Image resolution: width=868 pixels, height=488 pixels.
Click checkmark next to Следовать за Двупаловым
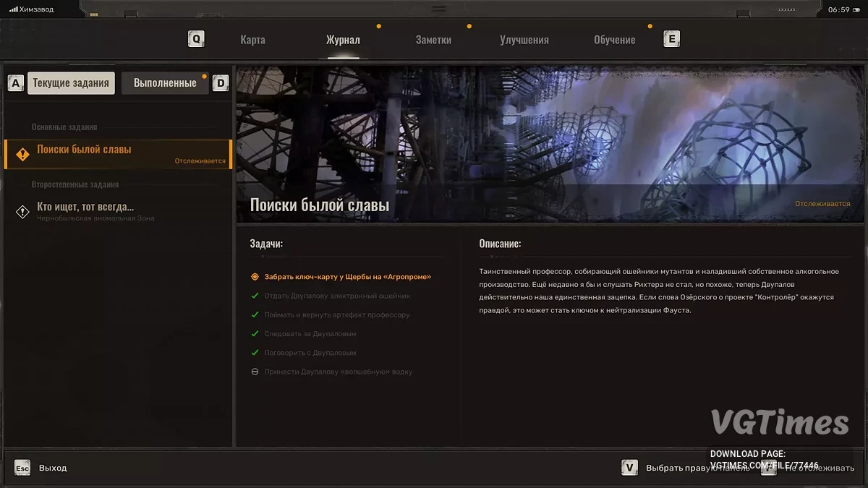pos(255,334)
